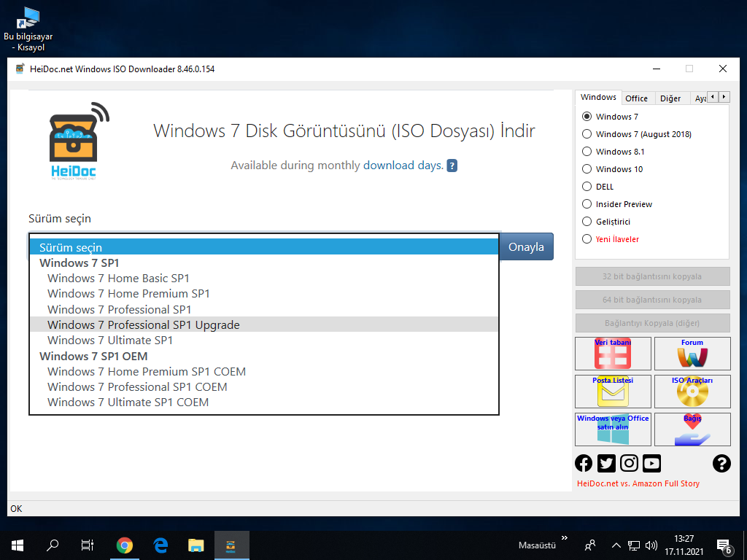Select the DELL radio button
Screen dimensions: 747x560
tap(587, 187)
